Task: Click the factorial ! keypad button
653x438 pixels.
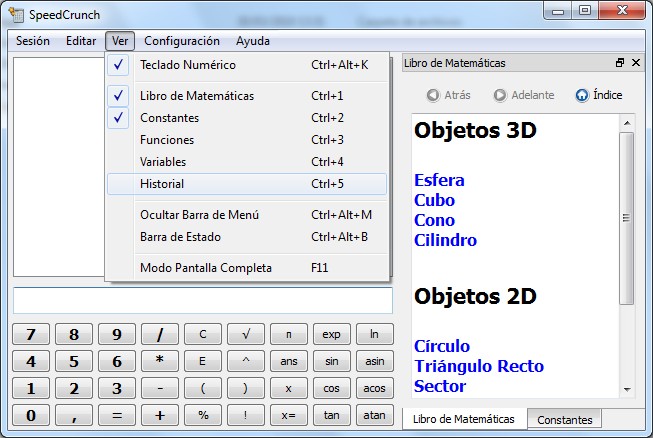Action: coord(246,415)
